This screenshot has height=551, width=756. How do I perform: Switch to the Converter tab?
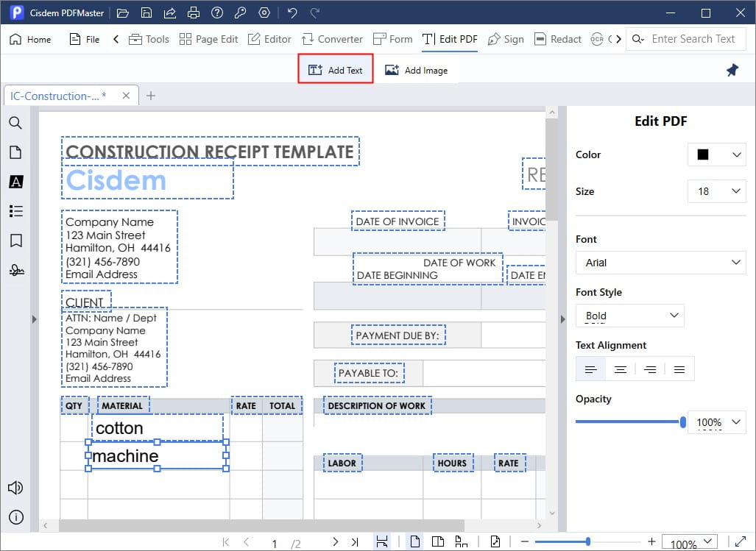pos(332,39)
